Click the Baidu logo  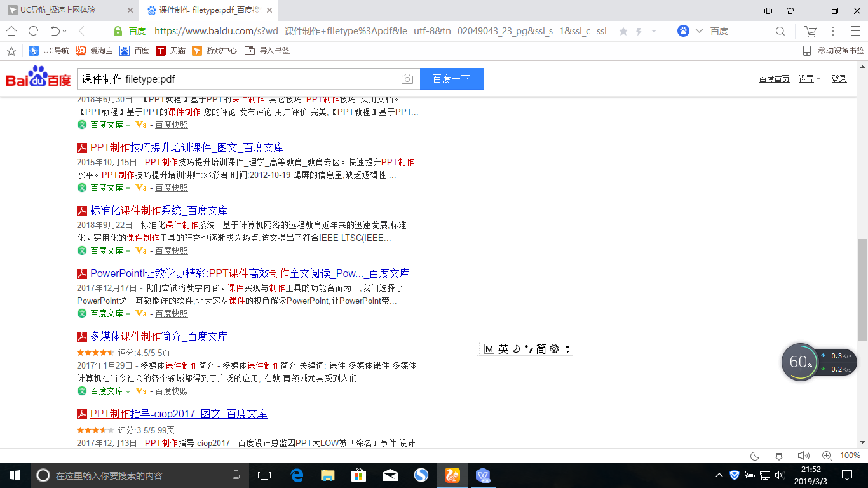pos(38,78)
